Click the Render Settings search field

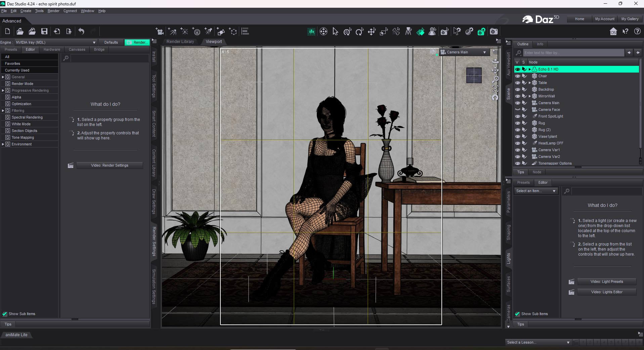pyautogui.click(x=110, y=58)
